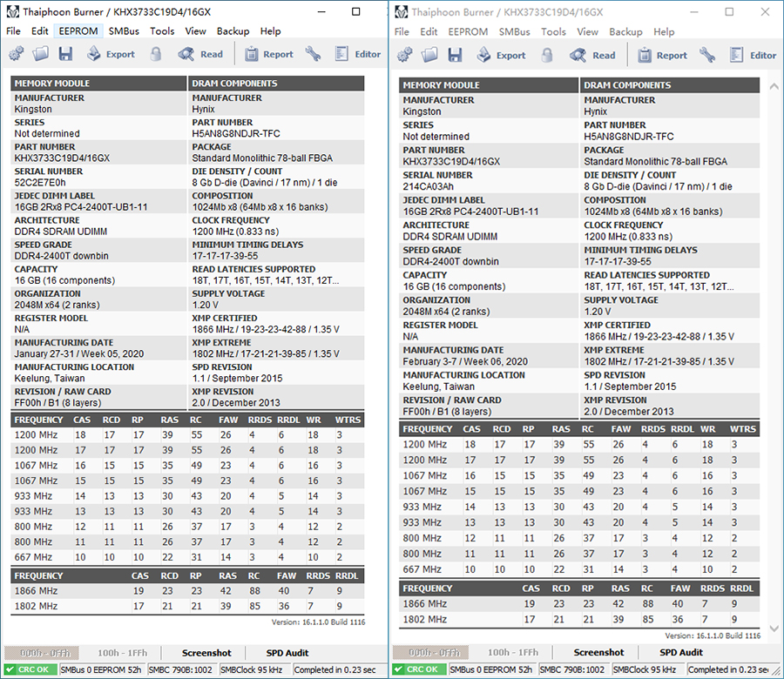Open Backup menu in right window

[x=625, y=32]
